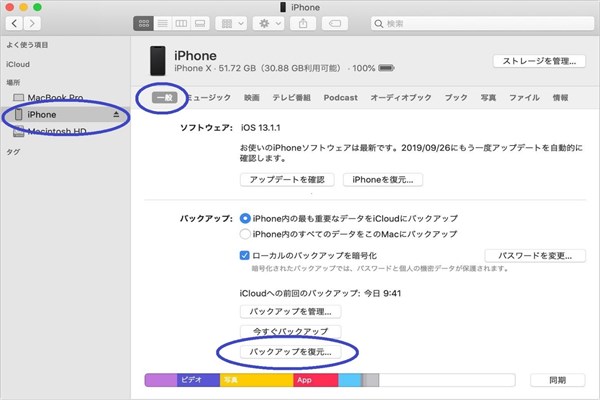
Task: Eject the iPhone from the sidebar
Action: point(116,114)
